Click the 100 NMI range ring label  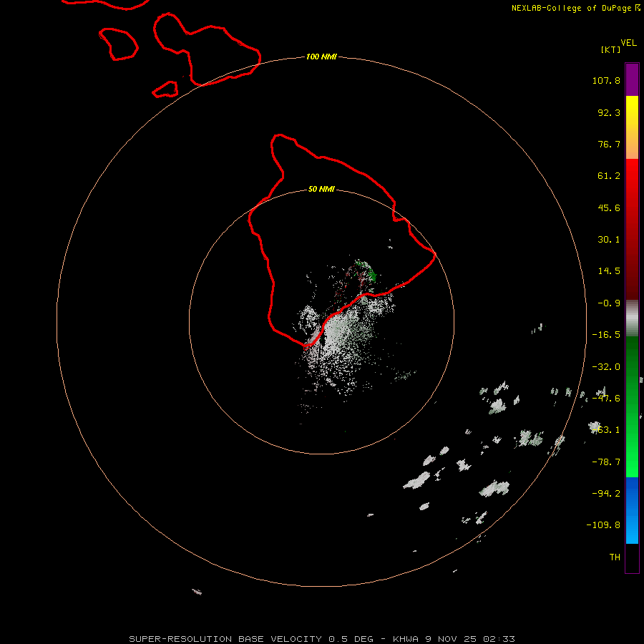pos(321,57)
